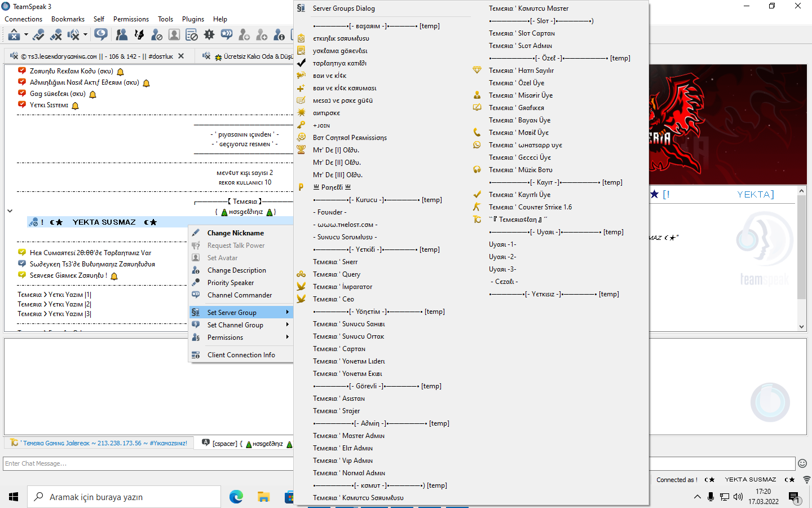812x508 pixels.
Task: Toggle Temeria ' İmparator server group
Action: tap(383, 287)
